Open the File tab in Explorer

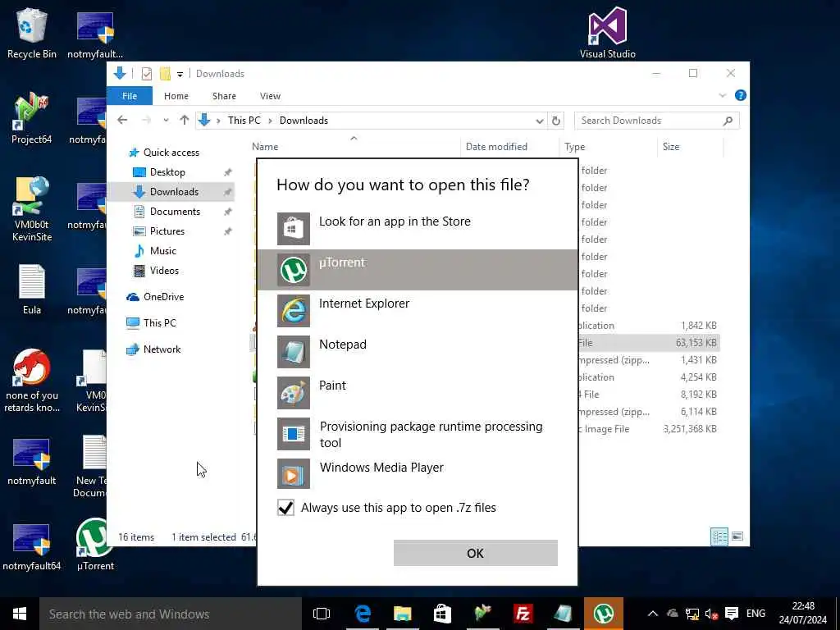coord(130,96)
